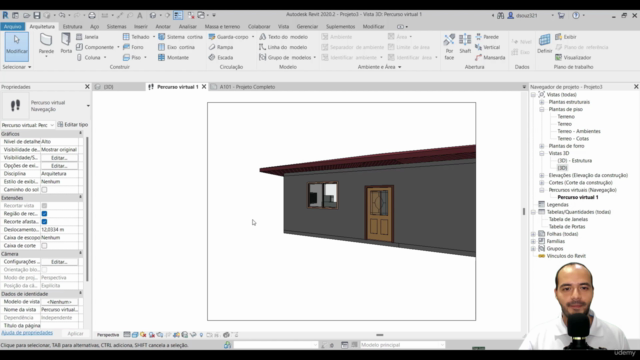Screen dimensions: 640x360
Task: Close the Percurso virtual 1 view tab
Action: click(204, 87)
